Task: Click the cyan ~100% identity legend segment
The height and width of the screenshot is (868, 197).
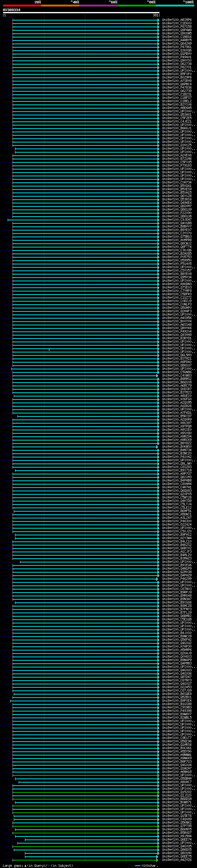Action: [175, 6]
